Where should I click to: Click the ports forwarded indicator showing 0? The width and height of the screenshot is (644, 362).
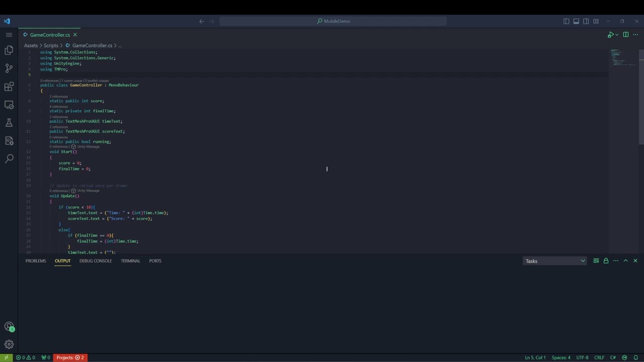pyautogui.click(x=46, y=357)
